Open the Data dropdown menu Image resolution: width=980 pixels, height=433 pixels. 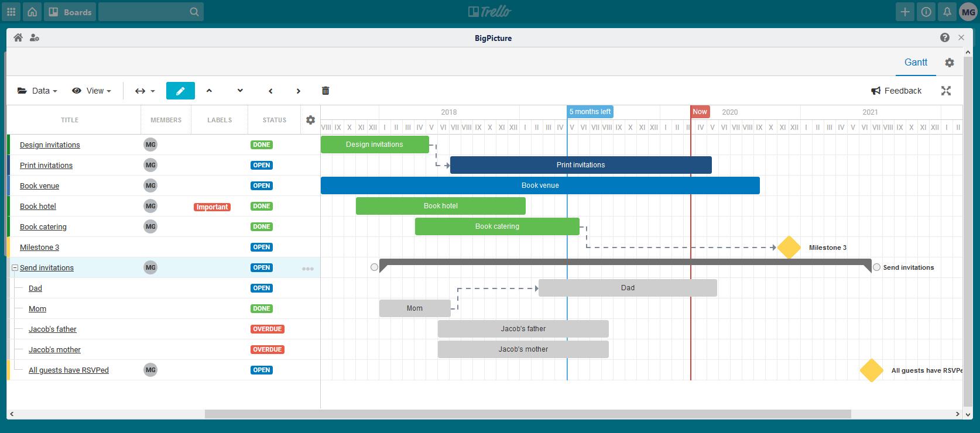click(x=38, y=91)
